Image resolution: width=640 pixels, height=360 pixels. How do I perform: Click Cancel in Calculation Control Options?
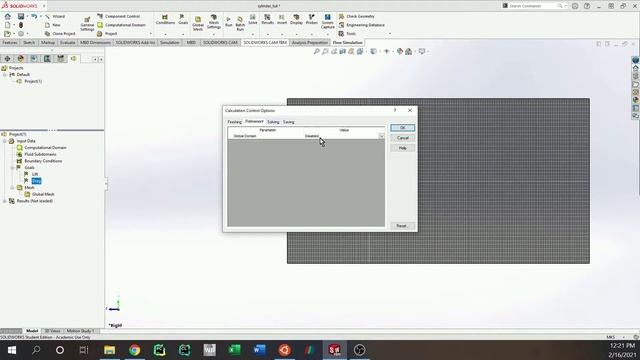(402, 138)
